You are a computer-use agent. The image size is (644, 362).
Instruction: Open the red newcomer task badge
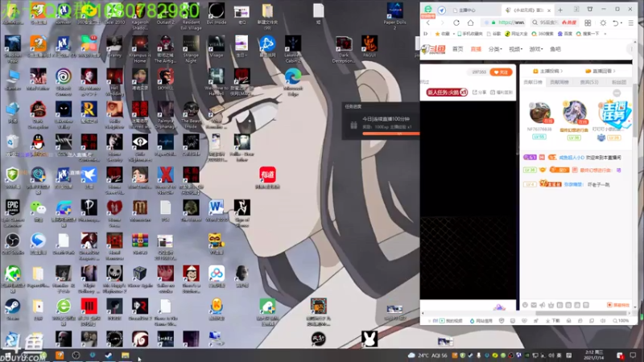coord(447,93)
